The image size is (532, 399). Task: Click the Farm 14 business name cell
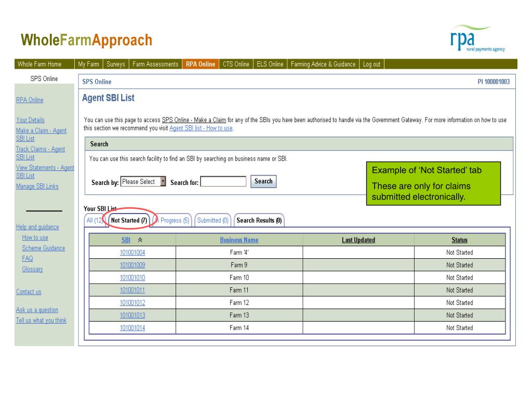coord(239,328)
